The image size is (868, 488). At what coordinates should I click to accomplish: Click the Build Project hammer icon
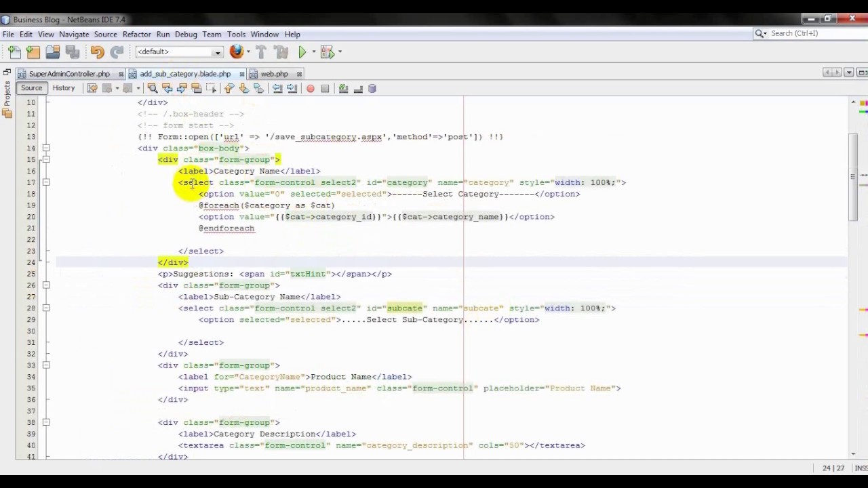click(261, 52)
